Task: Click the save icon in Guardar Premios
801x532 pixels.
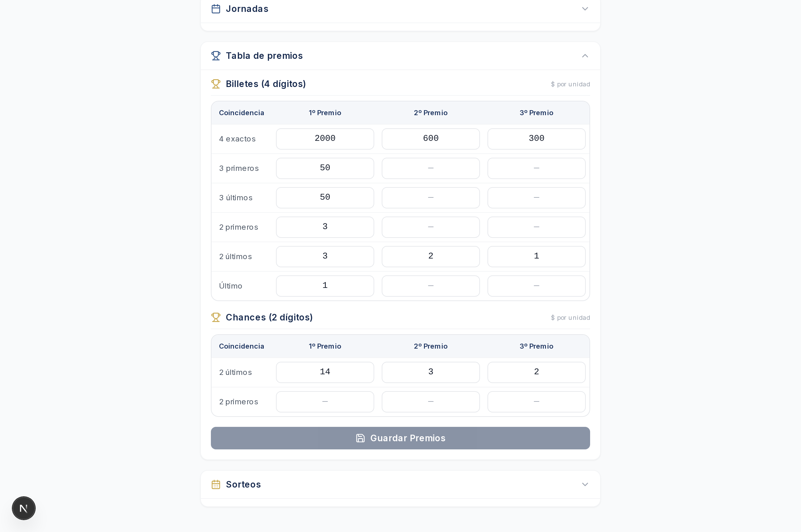Action: (x=360, y=438)
